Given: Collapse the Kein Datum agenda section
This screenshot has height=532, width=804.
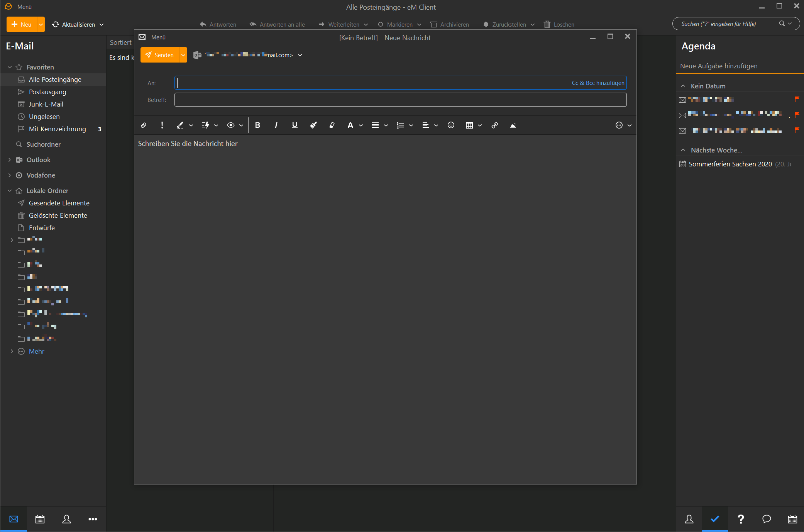Looking at the screenshot, I should [683, 86].
